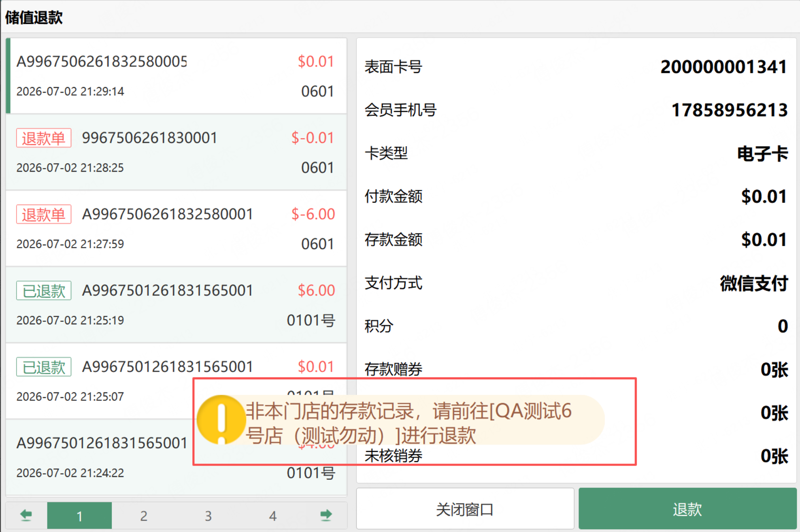
Task: Click the $-0.01 amount in the list
Action: tap(313, 138)
